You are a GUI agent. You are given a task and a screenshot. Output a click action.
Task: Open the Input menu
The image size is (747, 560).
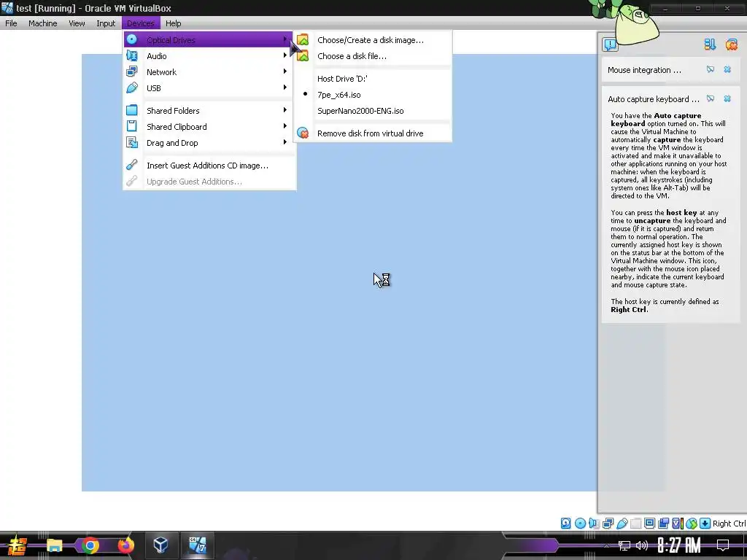[106, 23]
